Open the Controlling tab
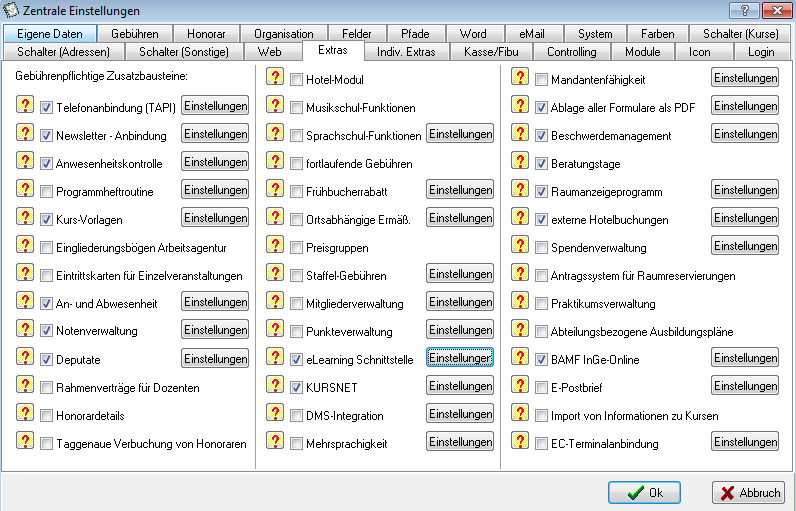The width and height of the screenshot is (796, 511). pyautogui.click(x=572, y=52)
